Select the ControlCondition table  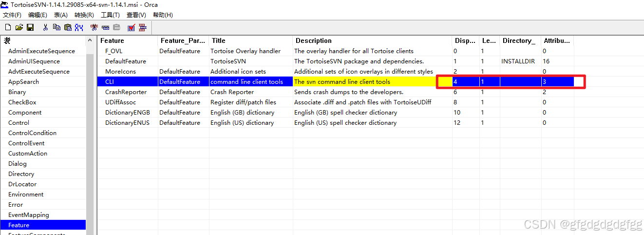coord(32,133)
